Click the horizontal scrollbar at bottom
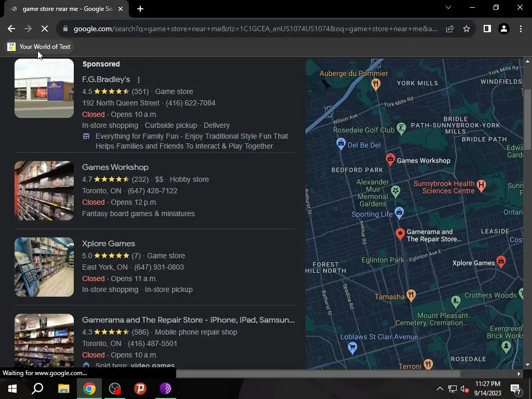 [318, 374]
